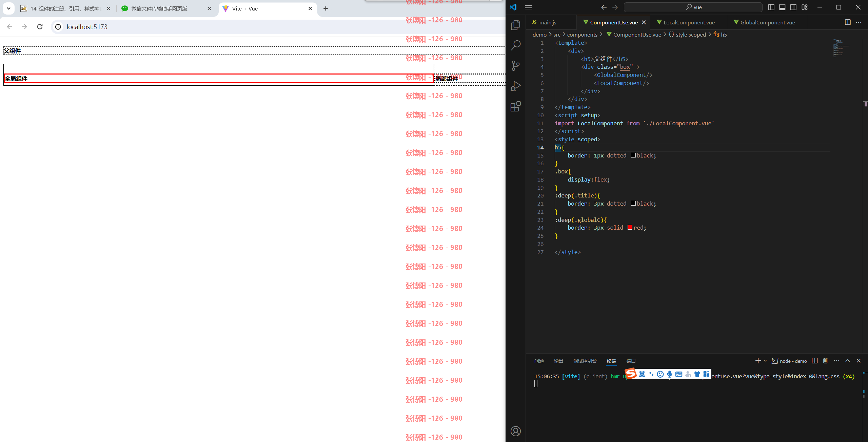Open the Accounts icon in the activity bar

[x=515, y=431]
